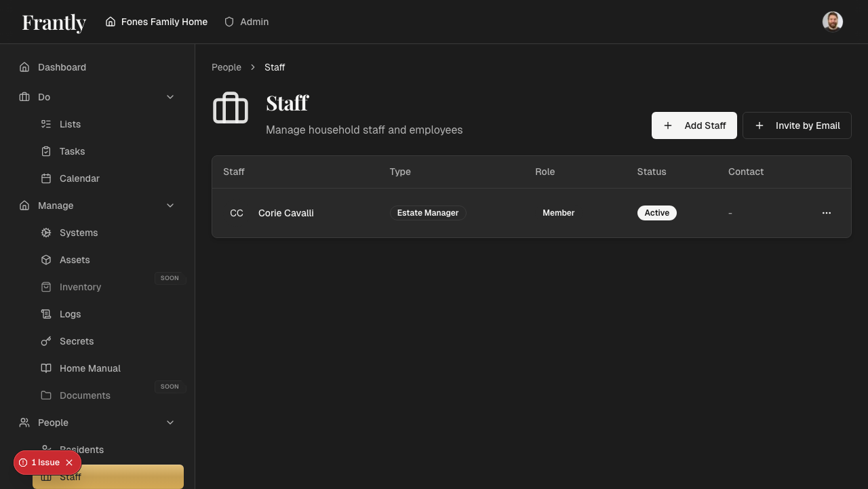The height and width of the screenshot is (489, 868).
Task: Click the Systems gear icon
Action: [45, 233]
